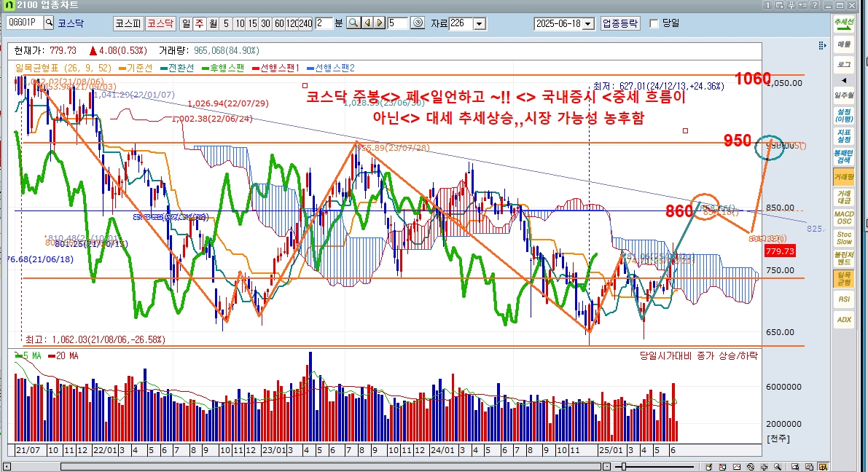The width and height of the screenshot is (868, 472).
Task: Open the grip dots icon at chart top-right
Action: click(822, 45)
